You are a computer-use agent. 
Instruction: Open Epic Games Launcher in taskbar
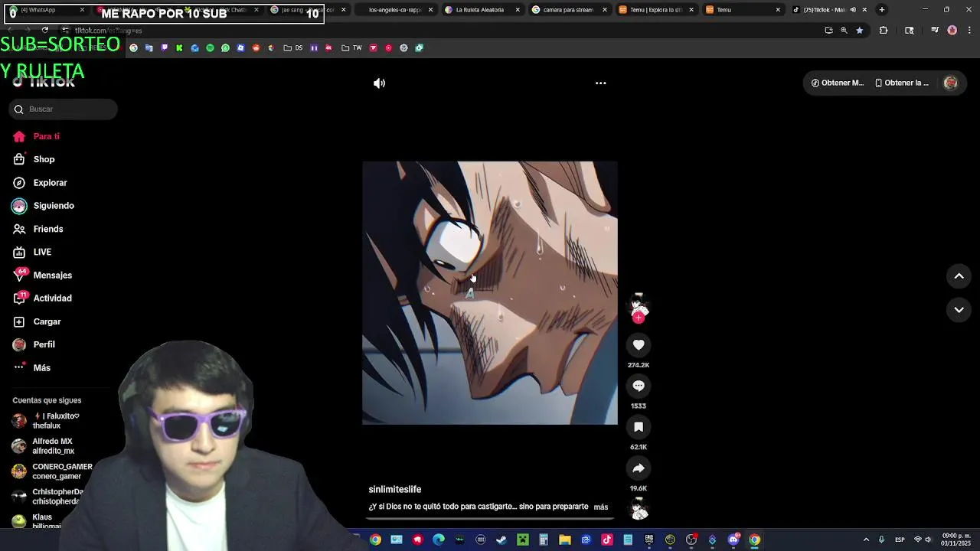(649, 540)
